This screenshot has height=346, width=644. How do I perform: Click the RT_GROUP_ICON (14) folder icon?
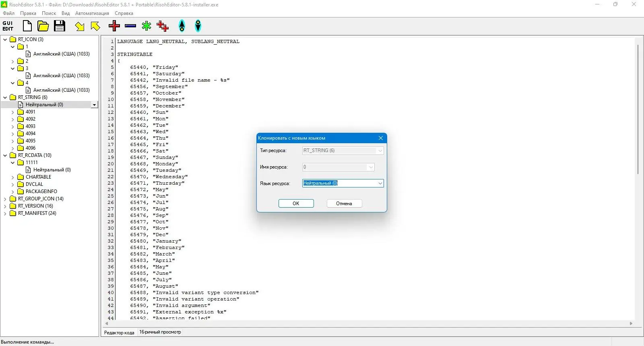click(x=13, y=199)
